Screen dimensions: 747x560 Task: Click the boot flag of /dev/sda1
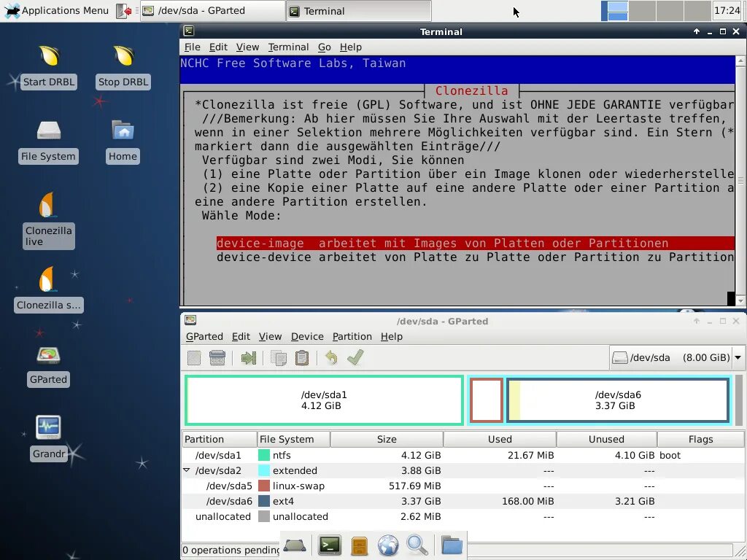[670, 455]
